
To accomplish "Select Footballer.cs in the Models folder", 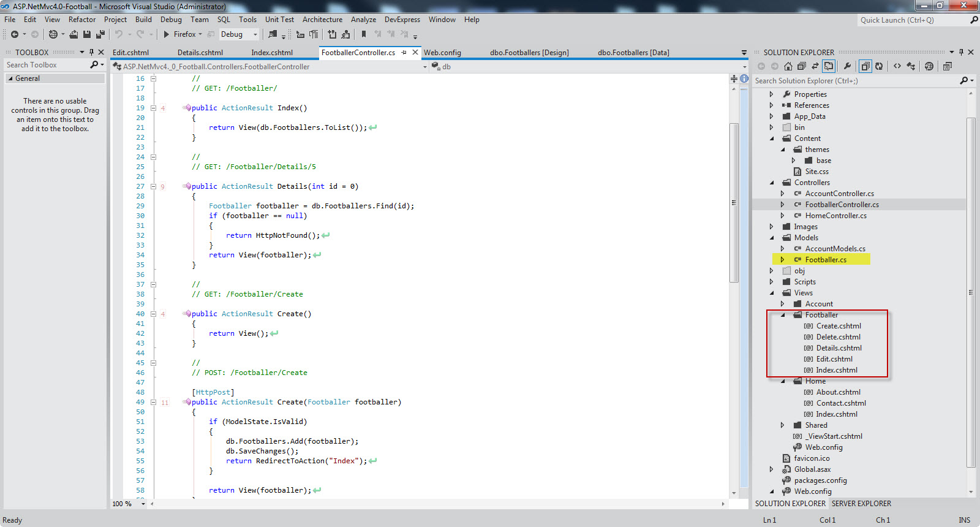I will [x=826, y=260].
